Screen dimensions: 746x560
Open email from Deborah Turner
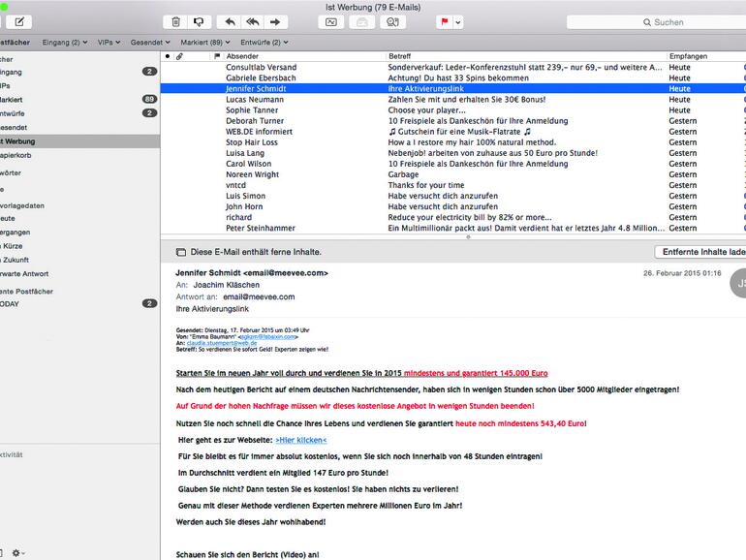coord(453,121)
